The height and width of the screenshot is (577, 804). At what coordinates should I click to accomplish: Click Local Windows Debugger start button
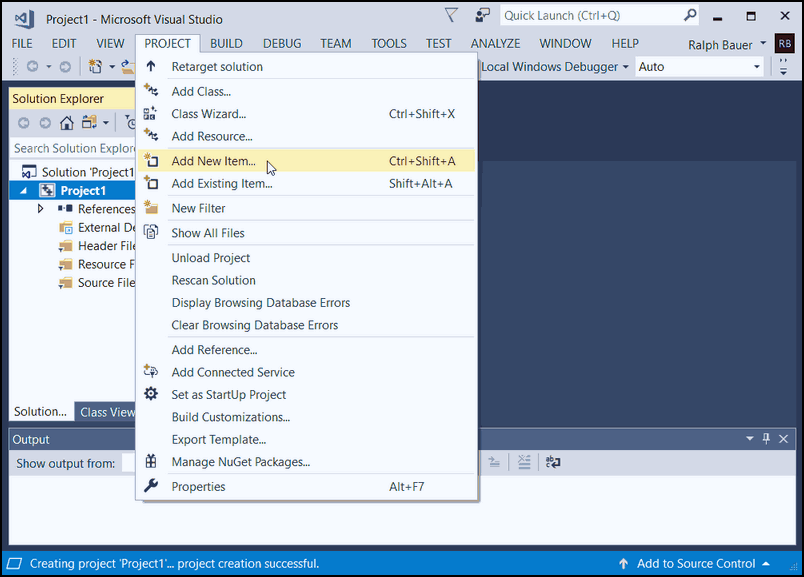549,67
